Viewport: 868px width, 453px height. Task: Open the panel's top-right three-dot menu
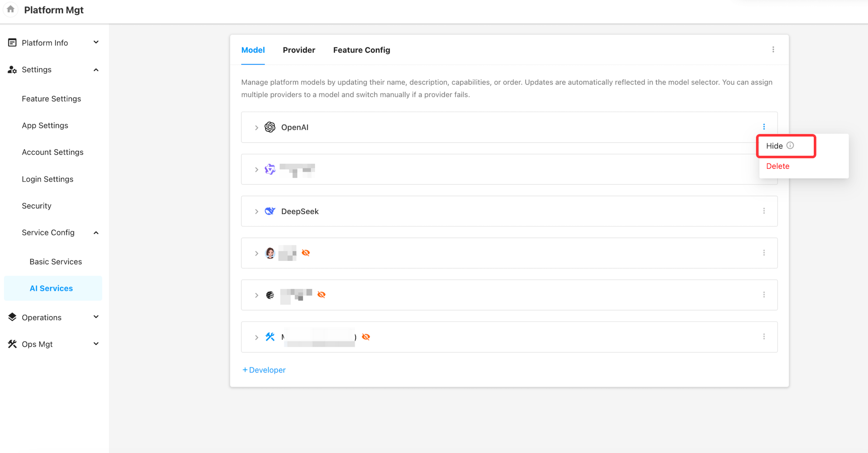coord(773,50)
